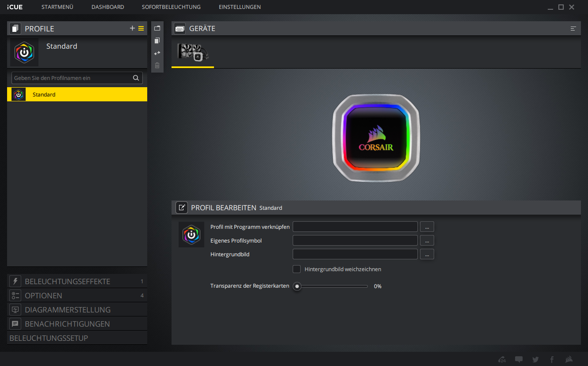Adjust the Transparenz der Registerkarten slider handle
Viewport: 588px width, 366px height.
click(x=297, y=286)
